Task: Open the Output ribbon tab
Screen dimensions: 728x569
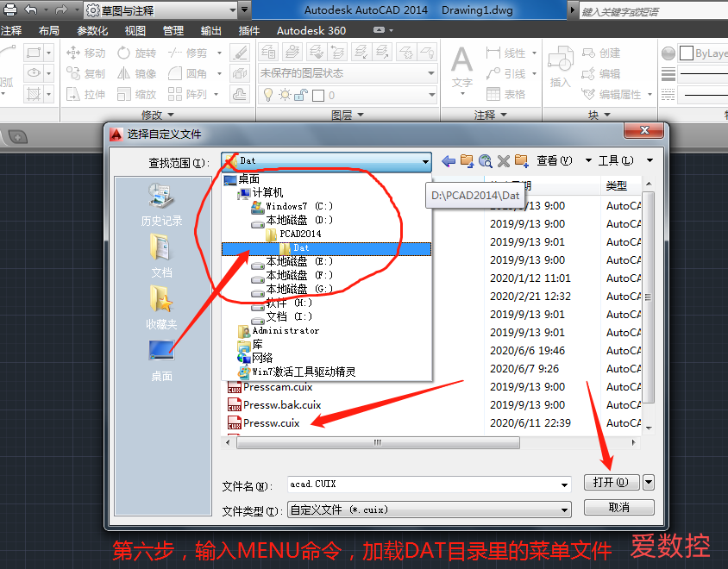Action: click(210, 31)
